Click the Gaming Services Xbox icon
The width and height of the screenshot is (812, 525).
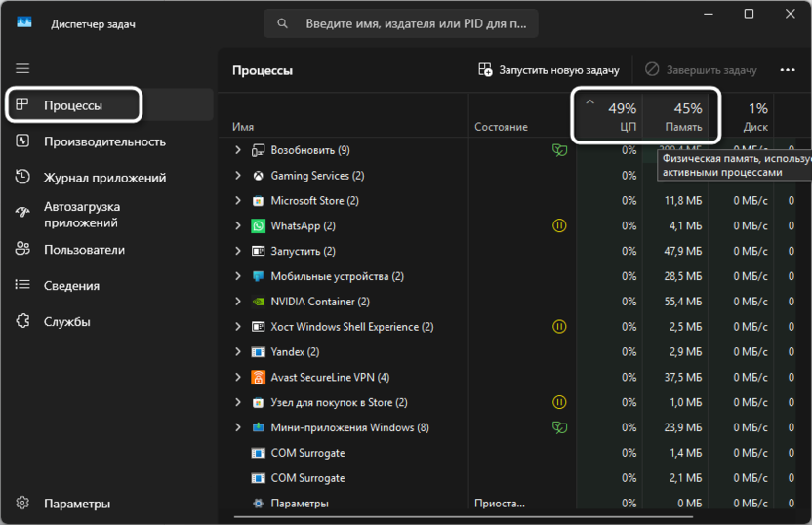coord(258,176)
